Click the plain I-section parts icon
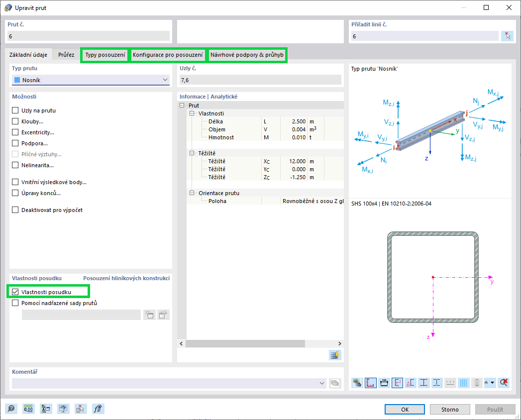This screenshot has height=420, width=521. pos(437,383)
